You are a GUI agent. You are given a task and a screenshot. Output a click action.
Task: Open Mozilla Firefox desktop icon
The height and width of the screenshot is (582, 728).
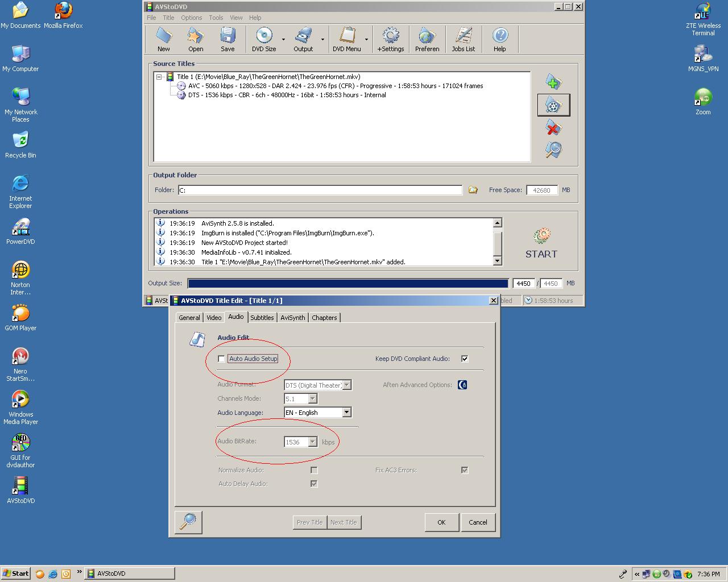pyautogui.click(x=63, y=15)
